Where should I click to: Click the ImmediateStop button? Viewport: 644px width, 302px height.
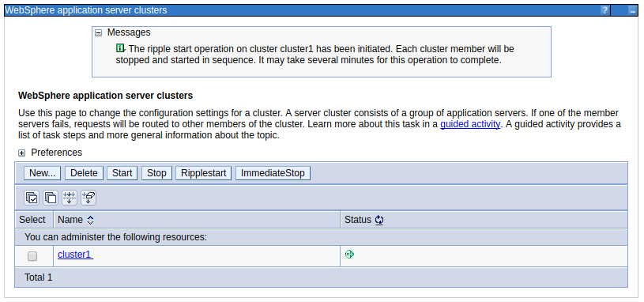coord(273,173)
